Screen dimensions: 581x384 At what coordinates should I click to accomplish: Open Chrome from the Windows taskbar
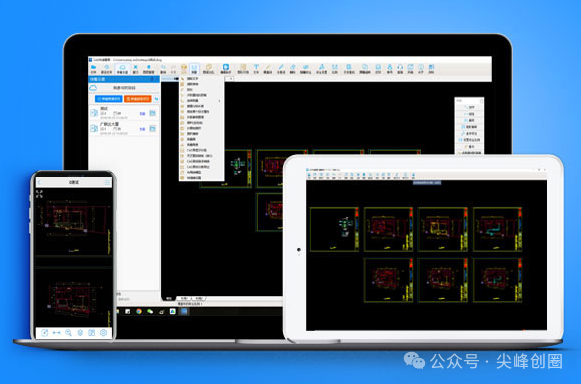coord(139,311)
